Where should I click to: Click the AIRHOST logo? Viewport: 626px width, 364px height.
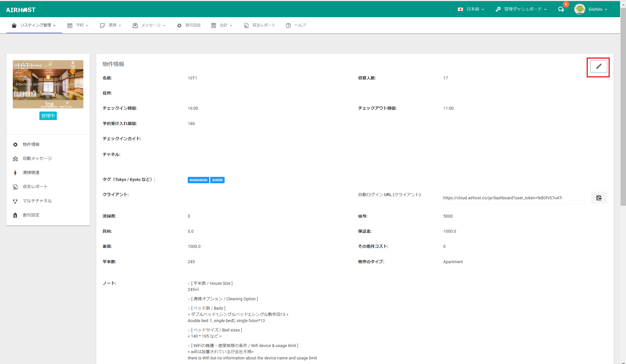[x=21, y=10]
